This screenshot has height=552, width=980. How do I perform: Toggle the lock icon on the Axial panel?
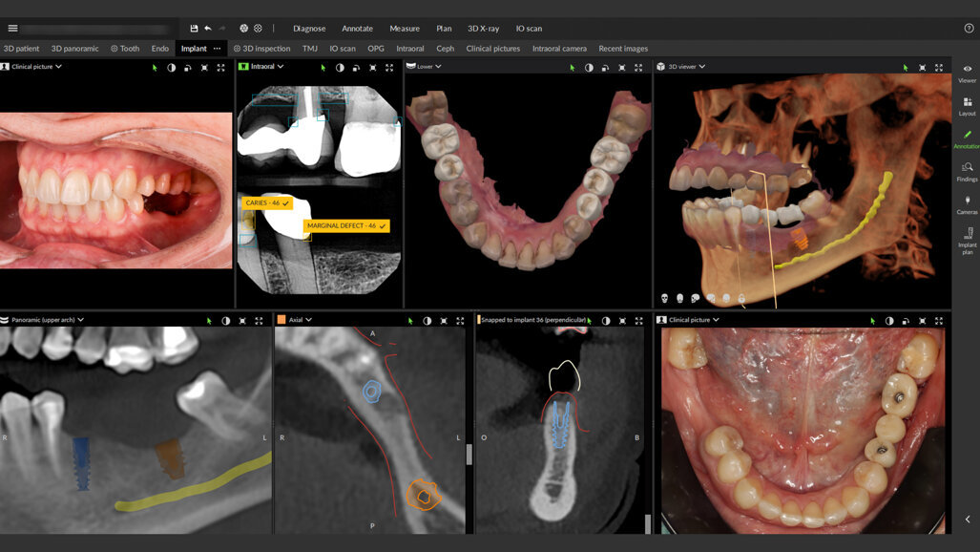[444, 320]
